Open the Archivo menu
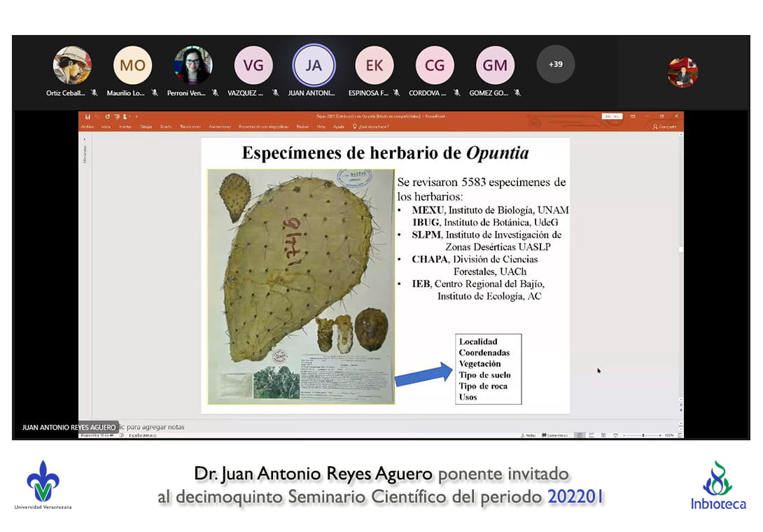 (x=87, y=127)
